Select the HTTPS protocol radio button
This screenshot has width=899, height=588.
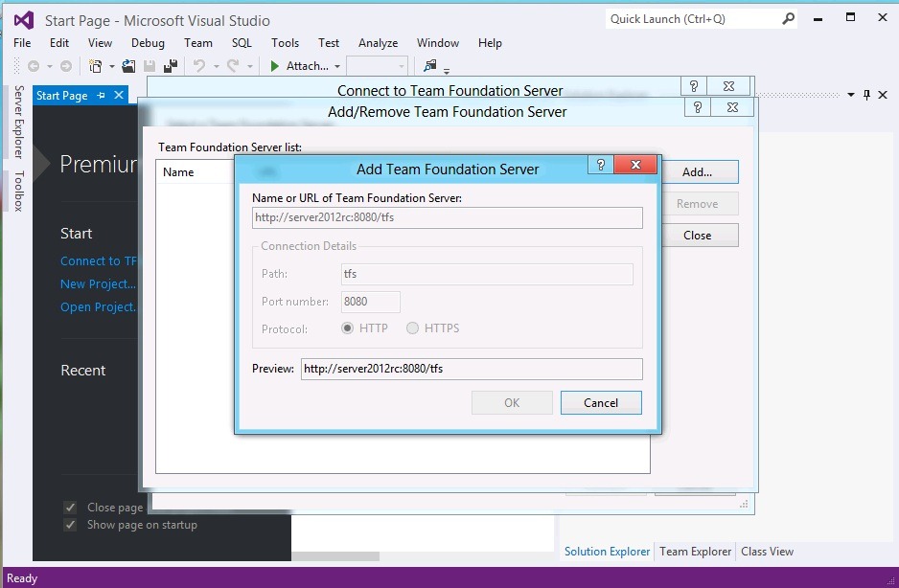click(x=412, y=328)
